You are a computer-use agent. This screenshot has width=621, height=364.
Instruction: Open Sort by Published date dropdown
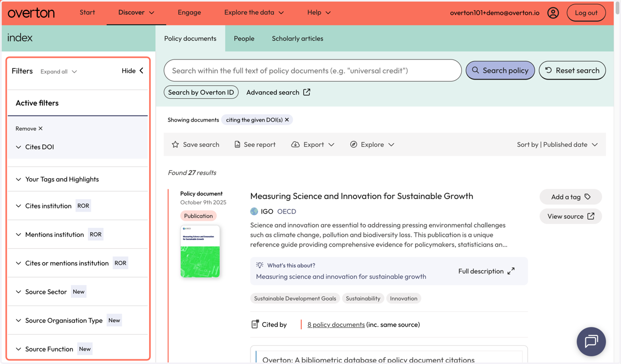click(557, 145)
